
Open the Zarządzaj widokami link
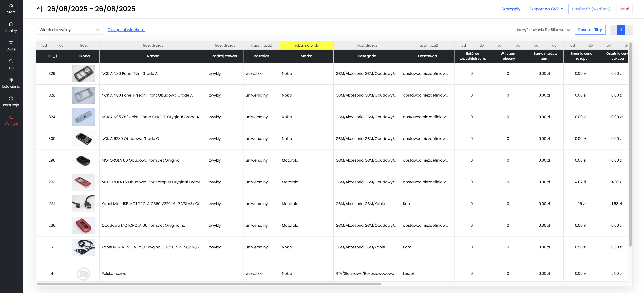pyautogui.click(x=126, y=30)
